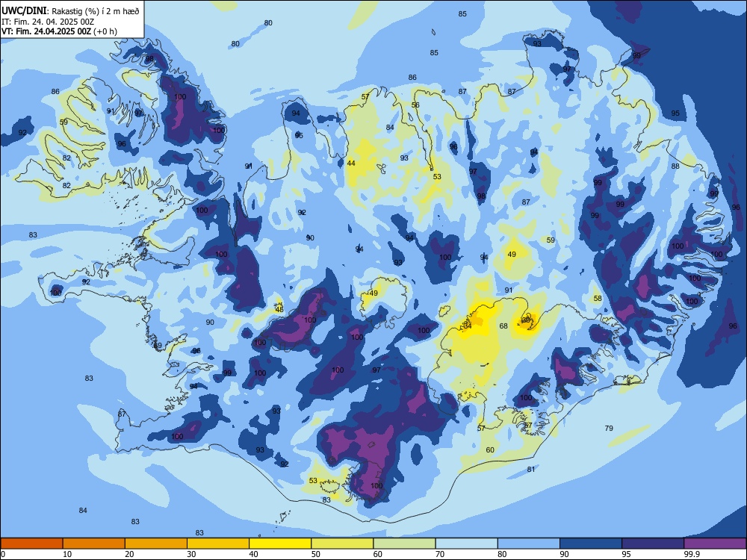Click the humidity value 58 on the map
Viewport: 747px width, 560px height.
(x=598, y=299)
